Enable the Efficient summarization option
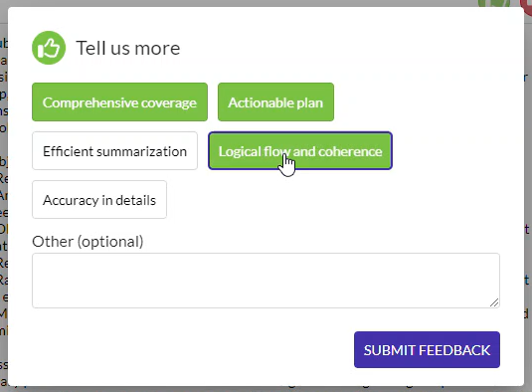The height and width of the screenshot is (392, 532). [114, 150]
